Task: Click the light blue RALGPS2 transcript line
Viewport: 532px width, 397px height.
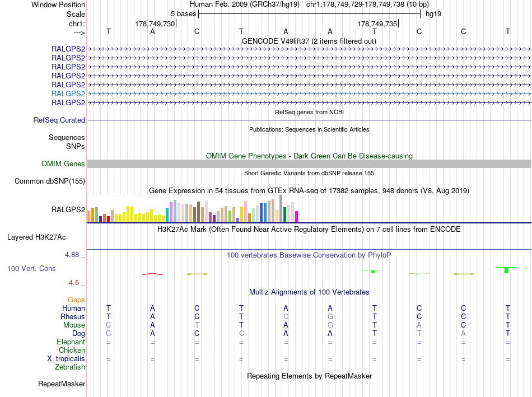Action: click(x=310, y=94)
